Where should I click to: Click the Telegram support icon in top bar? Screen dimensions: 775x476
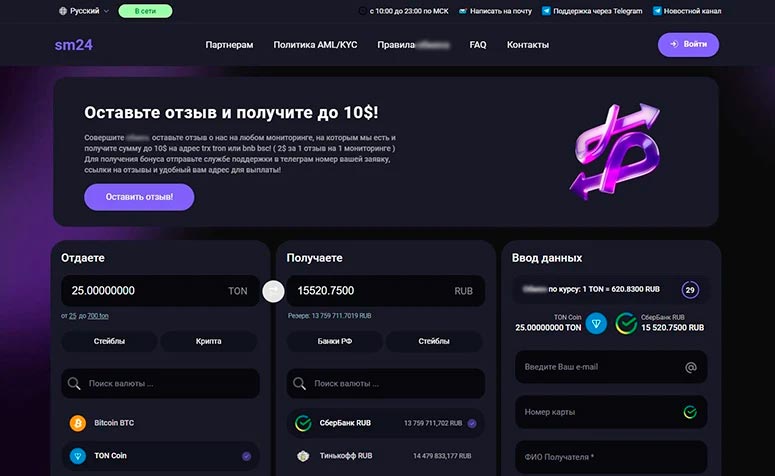click(x=546, y=11)
